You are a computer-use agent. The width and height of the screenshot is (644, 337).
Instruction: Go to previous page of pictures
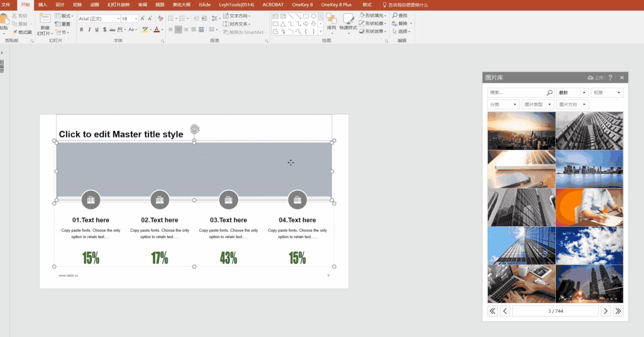tap(505, 311)
